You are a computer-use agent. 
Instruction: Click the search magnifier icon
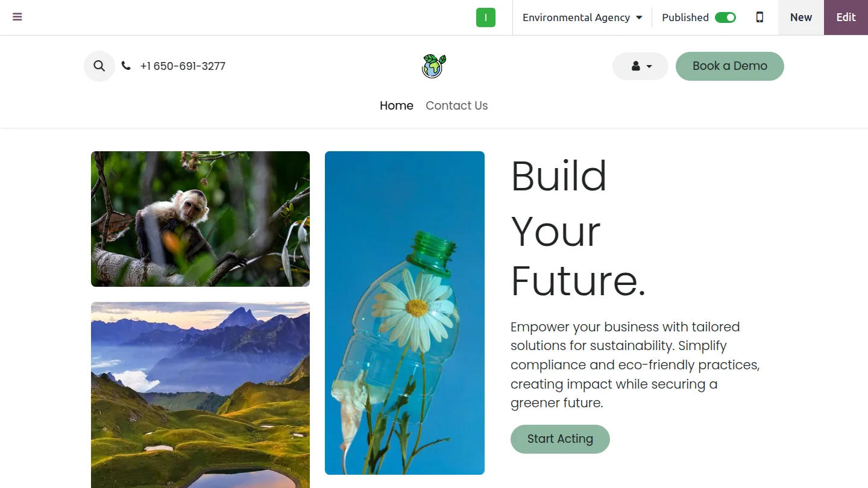coord(99,66)
